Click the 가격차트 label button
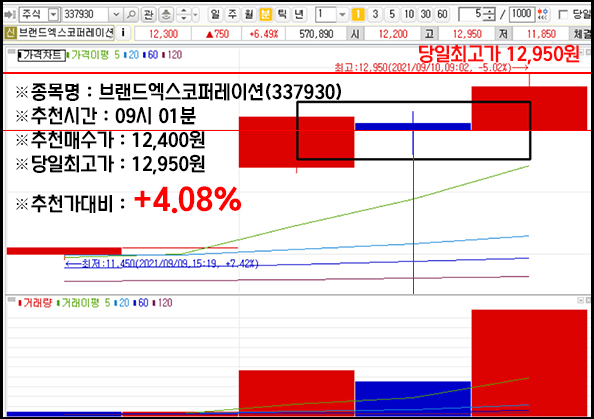Viewport: 594px width, 419px height. [42, 55]
